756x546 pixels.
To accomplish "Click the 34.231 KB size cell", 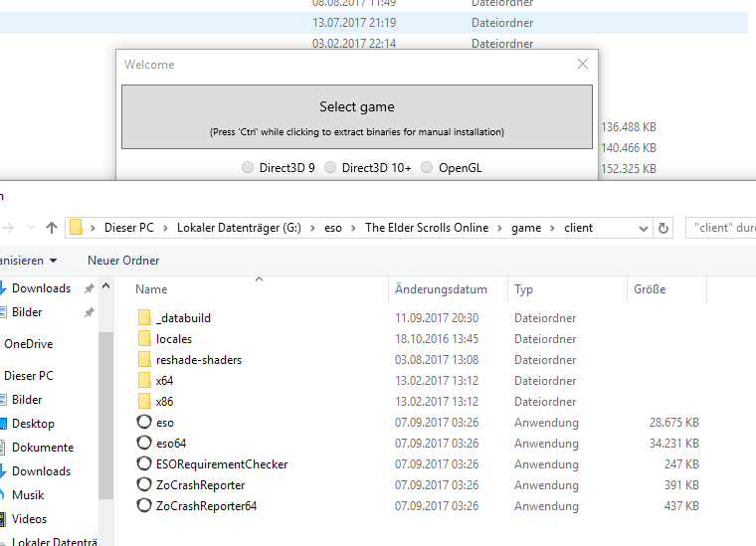I will (674, 444).
